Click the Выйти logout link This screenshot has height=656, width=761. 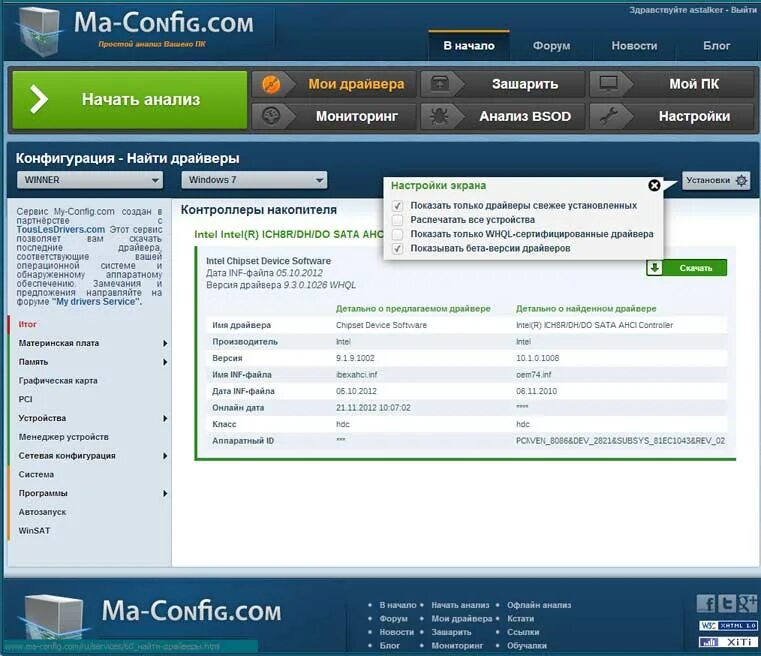coord(744,10)
